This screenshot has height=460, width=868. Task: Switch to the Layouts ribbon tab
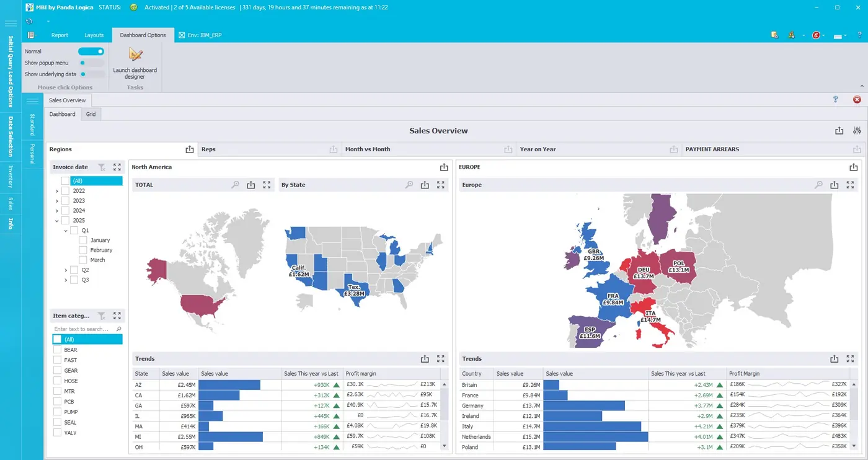(x=94, y=35)
